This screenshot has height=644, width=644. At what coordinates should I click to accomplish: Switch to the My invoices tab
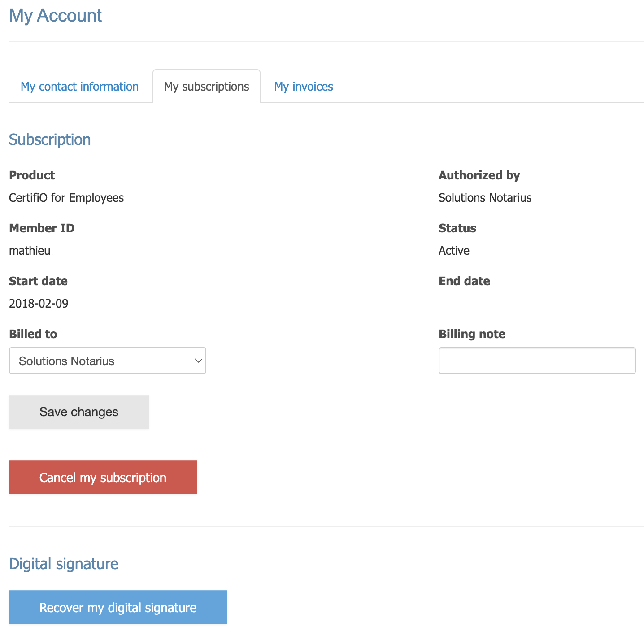(x=303, y=87)
